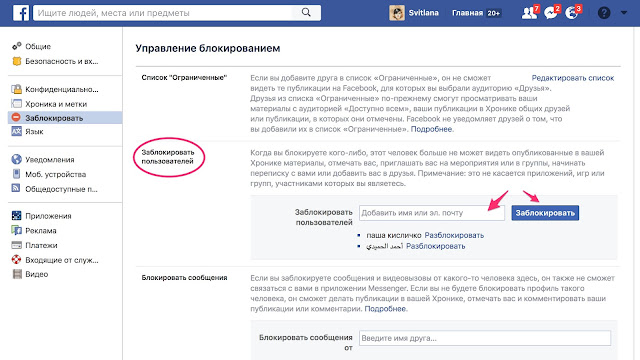Screen dimensions: 640x360
Task: Select Конфиденциальность in sidebar
Action: point(62,89)
